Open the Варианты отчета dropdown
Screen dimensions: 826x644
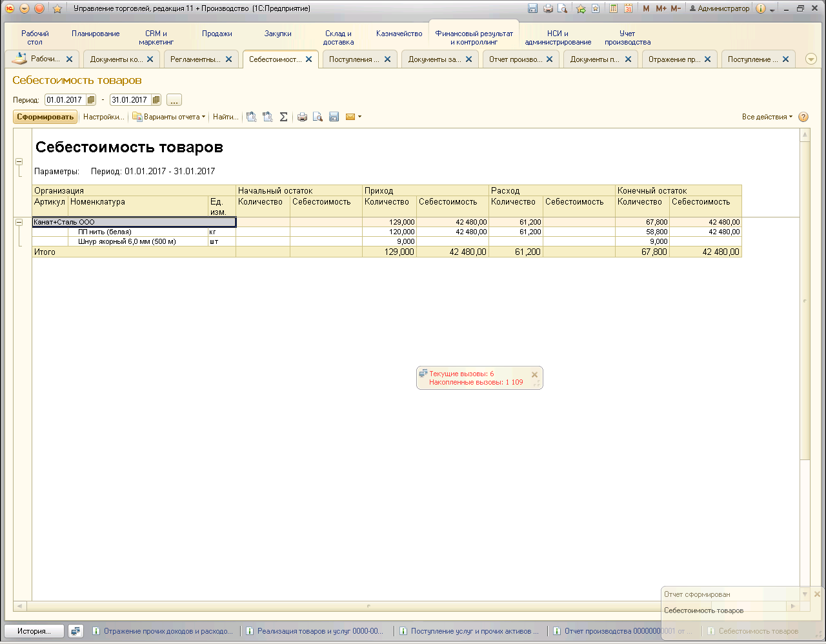click(x=169, y=117)
